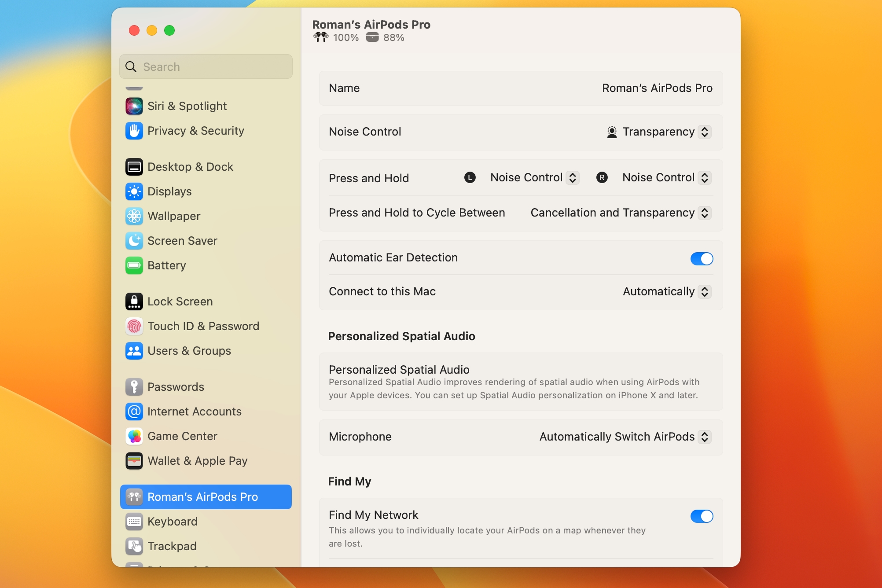This screenshot has height=588, width=882.
Task: Click the Internet Accounts icon
Action: pyautogui.click(x=134, y=412)
